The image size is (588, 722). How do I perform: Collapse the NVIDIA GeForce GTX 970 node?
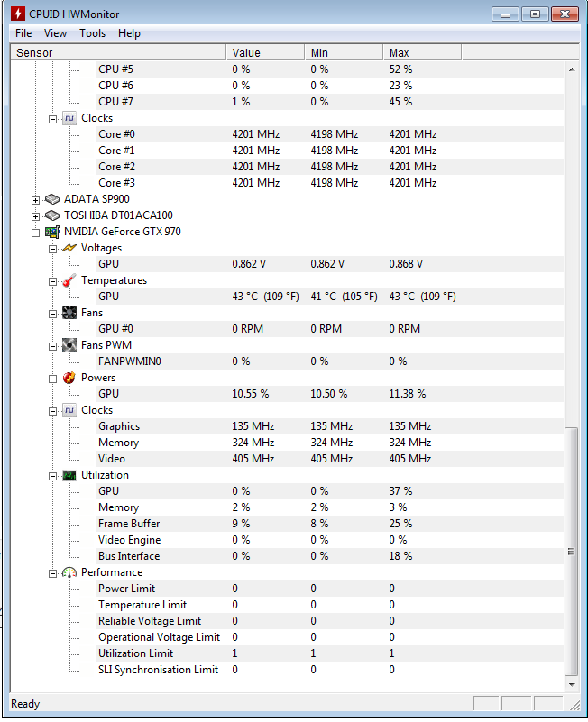[x=35, y=233]
